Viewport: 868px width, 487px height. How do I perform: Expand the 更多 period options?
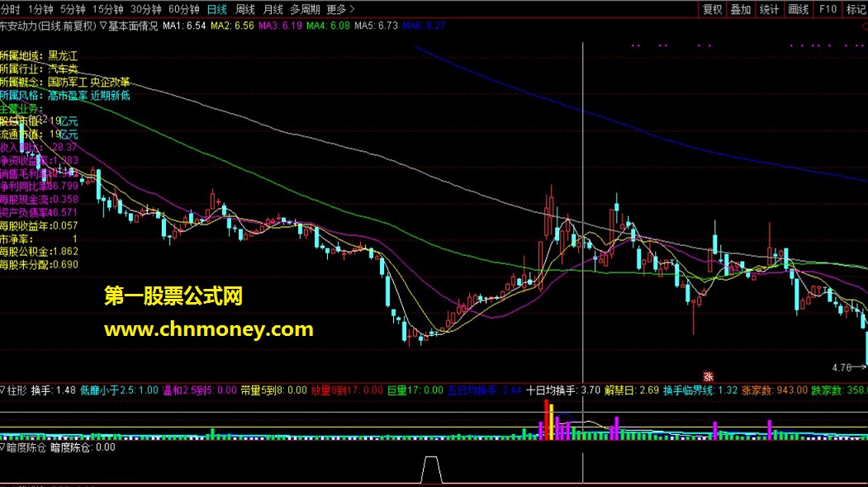pyautogui.click(x=340, y=9)
